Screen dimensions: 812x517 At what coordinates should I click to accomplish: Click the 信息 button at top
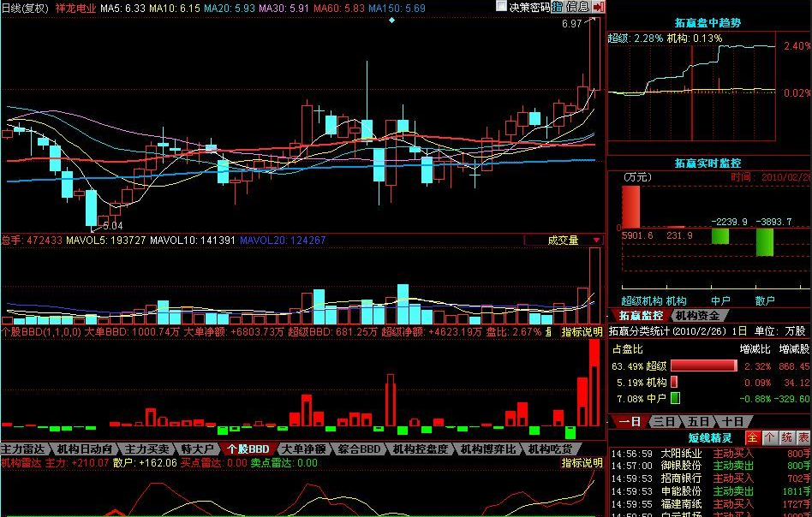pos(577,7)
